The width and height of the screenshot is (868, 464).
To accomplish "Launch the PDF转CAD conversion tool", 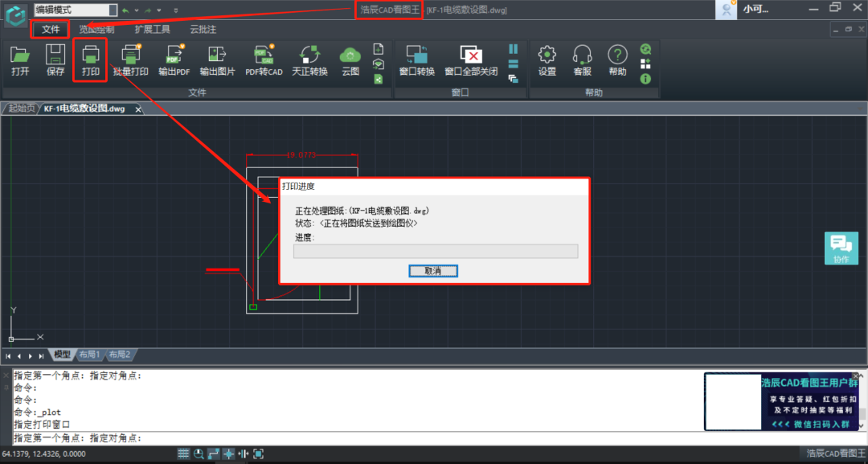I will 263,60.
